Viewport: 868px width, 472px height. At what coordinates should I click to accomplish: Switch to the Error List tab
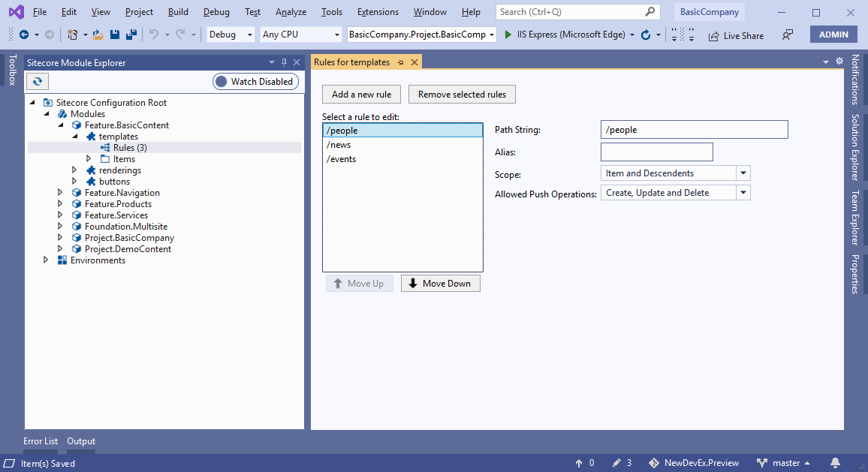pos(41,441)
